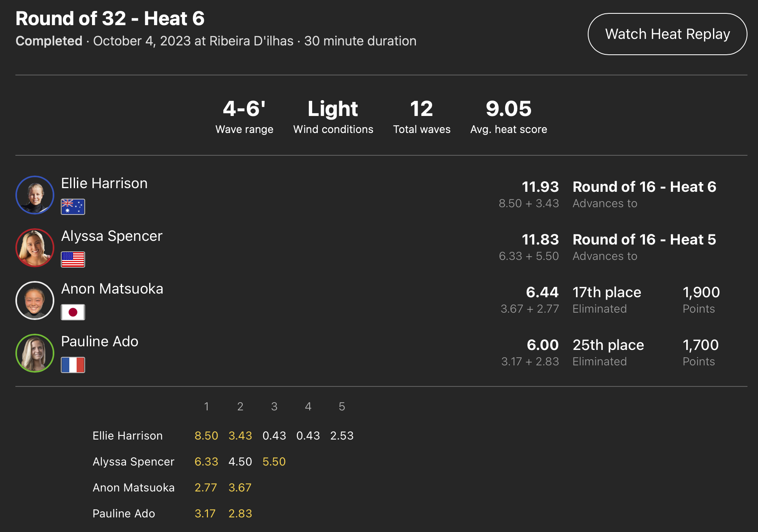Click Ellie Harrison's 8.50 wave score
This screenshot has height=532, width=758.
click(x=206, y=435)
